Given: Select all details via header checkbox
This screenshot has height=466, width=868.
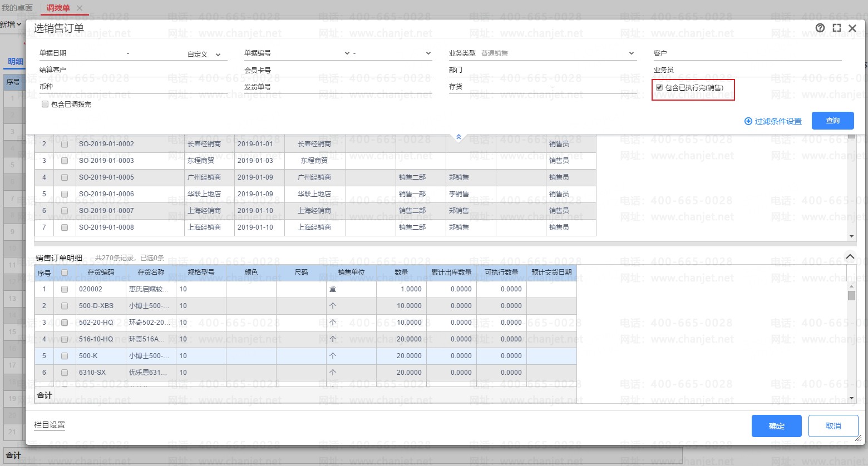Looking at the screenshot, I should tap(65, 272).
